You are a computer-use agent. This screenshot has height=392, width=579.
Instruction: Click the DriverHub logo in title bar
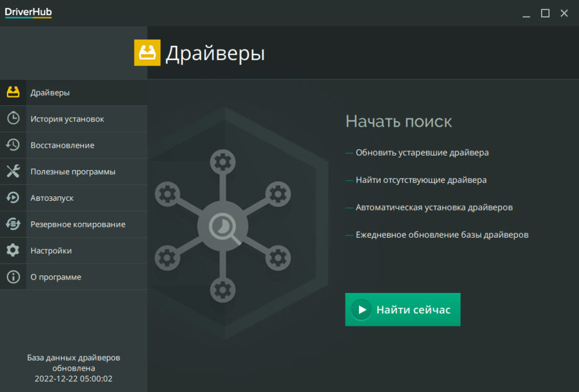28,12
